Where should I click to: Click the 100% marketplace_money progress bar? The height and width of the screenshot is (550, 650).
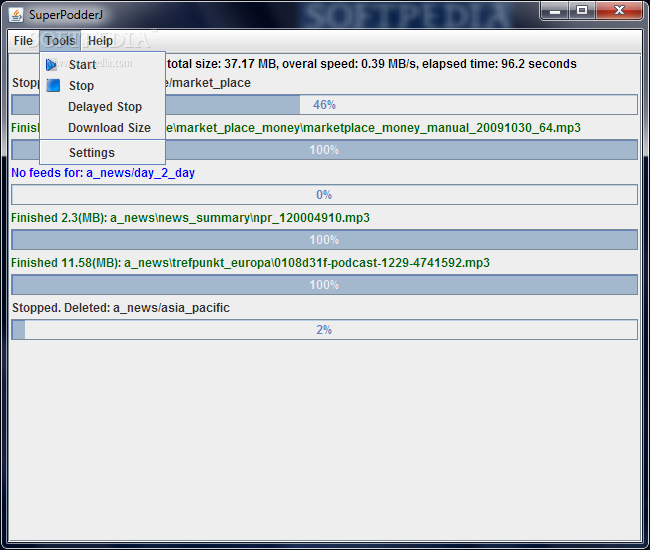pyautogui.click(x=324, y=150)
